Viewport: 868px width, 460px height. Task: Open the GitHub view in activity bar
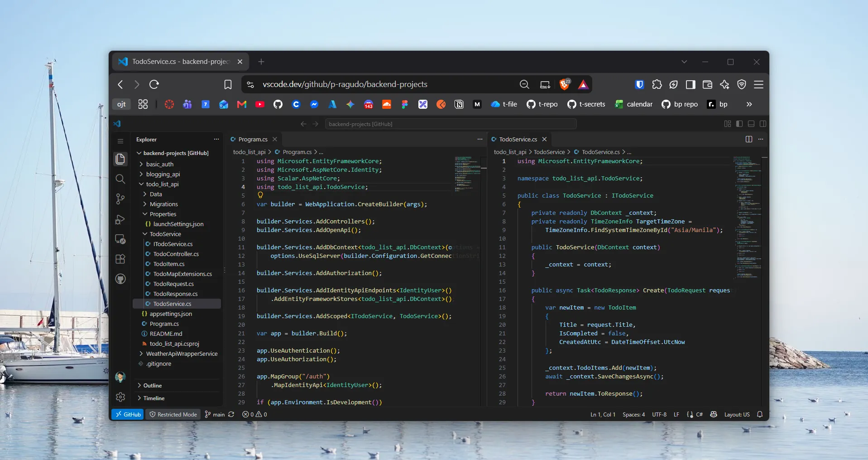120,279
